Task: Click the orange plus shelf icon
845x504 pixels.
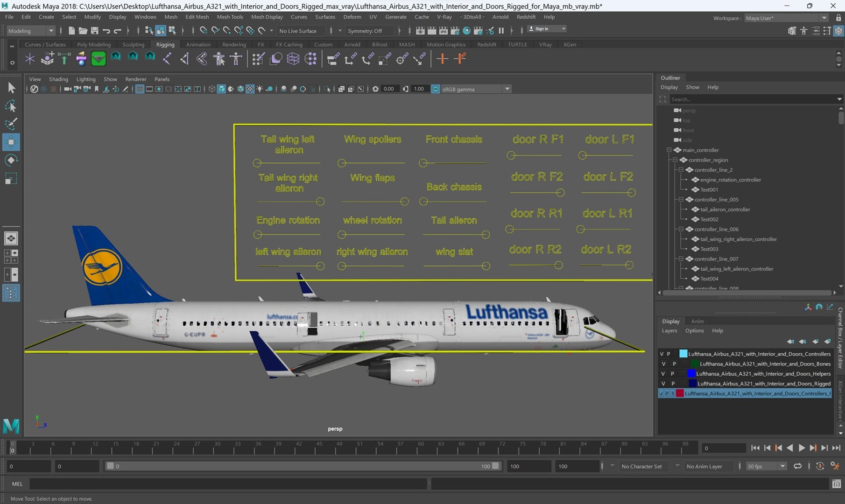Action: 442,59
